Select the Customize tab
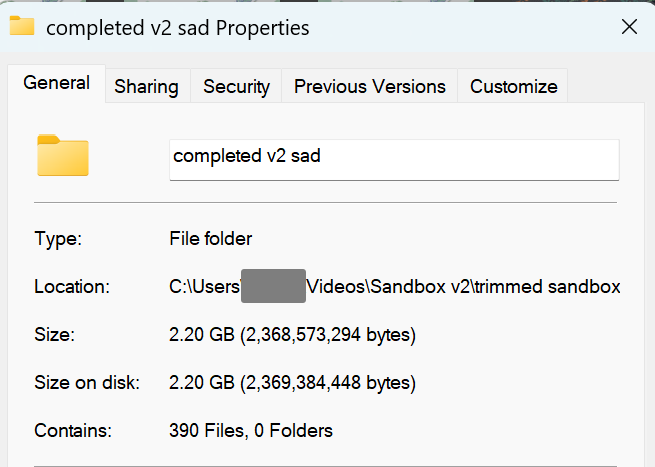The width and height of the screenshot is (655, 467). point(513,86)
